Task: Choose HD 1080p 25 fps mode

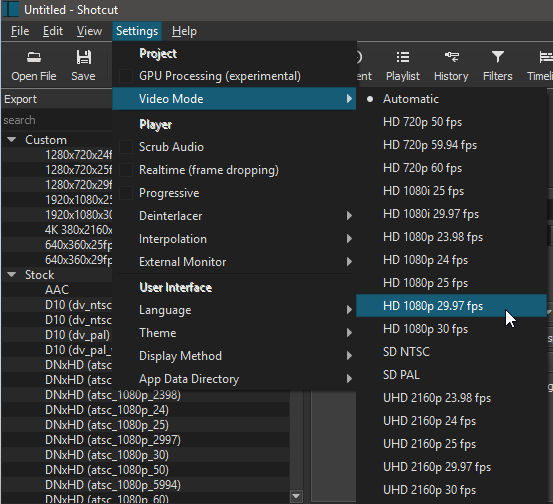Action: (x=451, y=283)
